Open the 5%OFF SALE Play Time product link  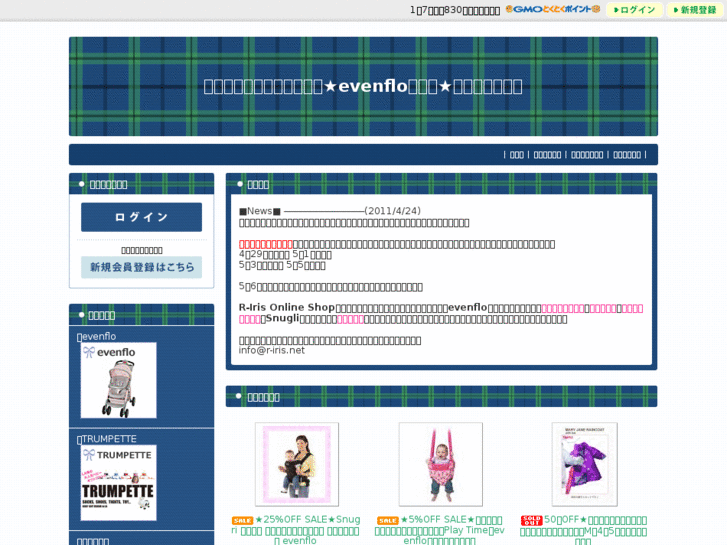[440, 530]
